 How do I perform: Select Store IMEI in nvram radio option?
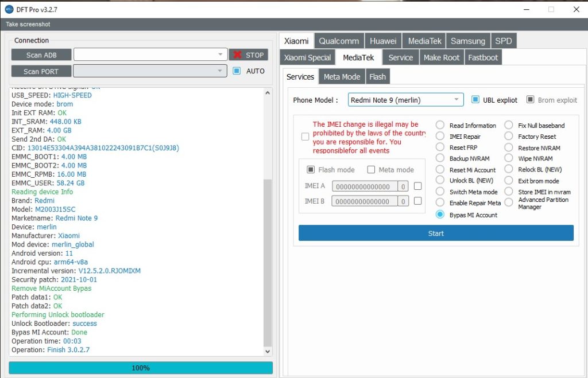pos(509,192)
